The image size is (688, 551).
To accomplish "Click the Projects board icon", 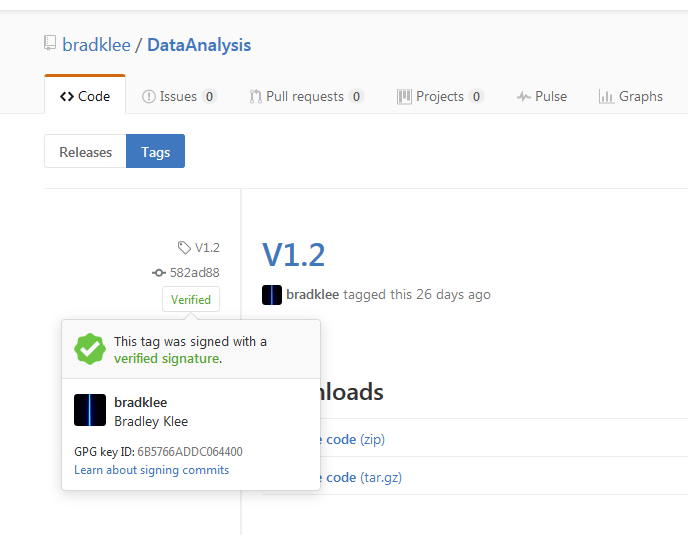I will (x=404, y=97).
